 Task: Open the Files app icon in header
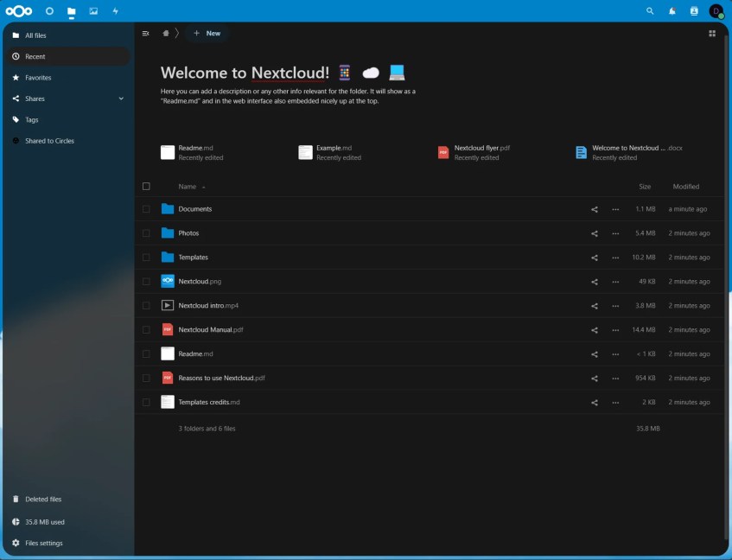(x=72, y=11)
